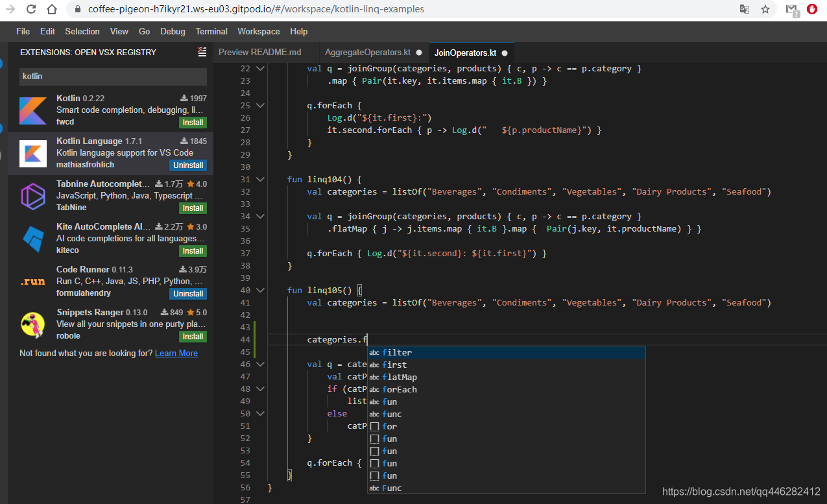Collapse the code fold at line 25

(x=260, y=105)
